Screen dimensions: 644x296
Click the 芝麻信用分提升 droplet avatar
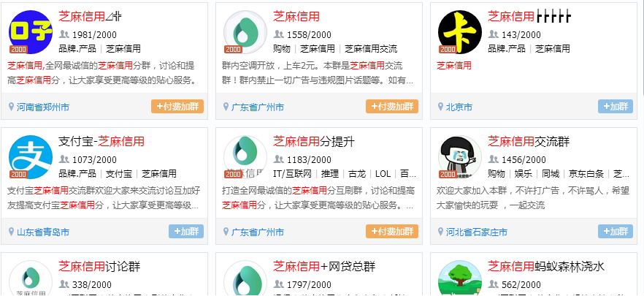pyautogui.click(x=245, y=157)
